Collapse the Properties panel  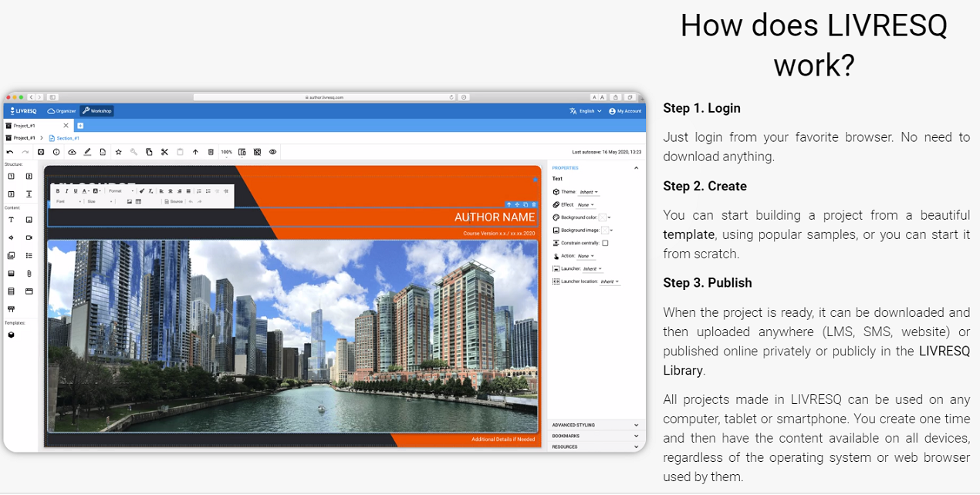(x=637, y=167)
